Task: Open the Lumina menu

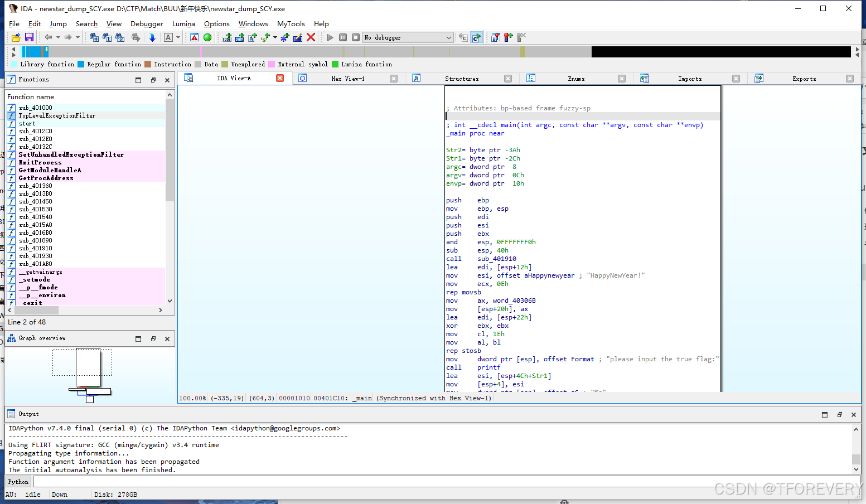Action: (x=183, y=24)
